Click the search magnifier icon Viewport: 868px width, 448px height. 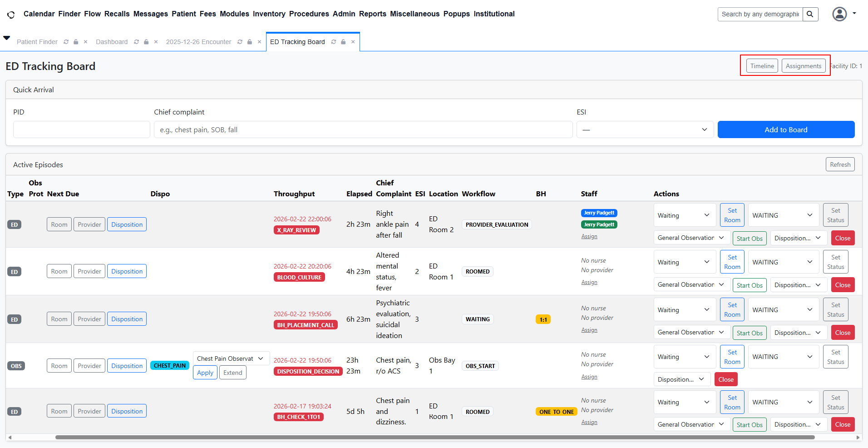(810, 14)
